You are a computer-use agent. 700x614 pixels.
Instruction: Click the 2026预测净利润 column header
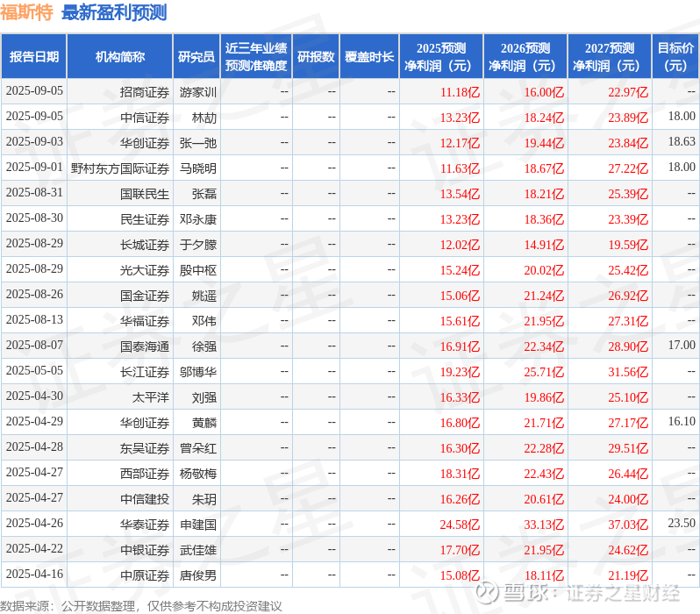pos(525,57)
